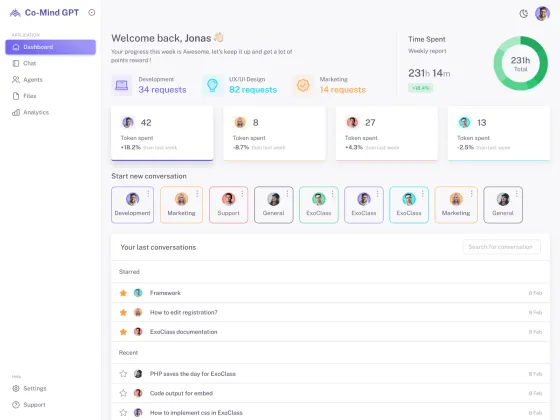This screenshot has height=420, width=560.
Task: Open options menu on last General card
Action: (516, 194)
